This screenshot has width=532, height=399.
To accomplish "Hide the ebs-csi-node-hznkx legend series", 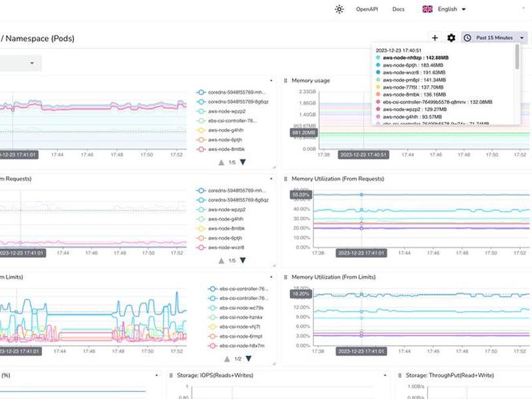I will point(235,317).
